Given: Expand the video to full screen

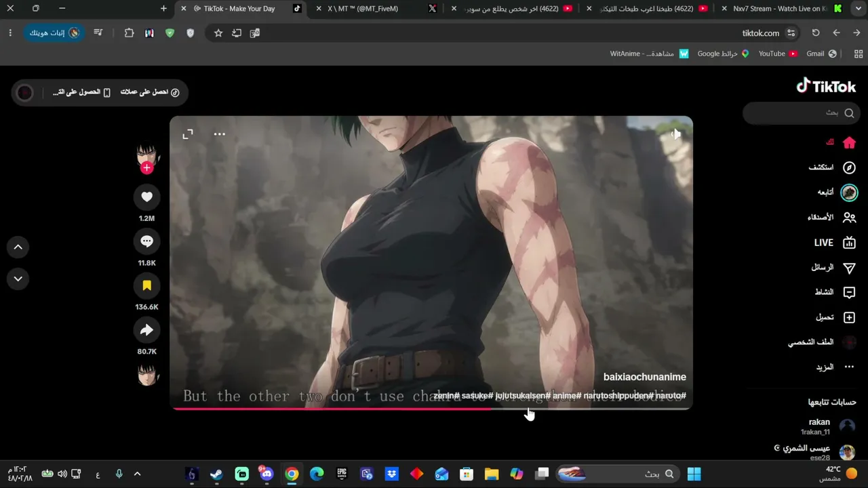Looking at the screenshot, I should pyautogui.click(x=188, y=134).
